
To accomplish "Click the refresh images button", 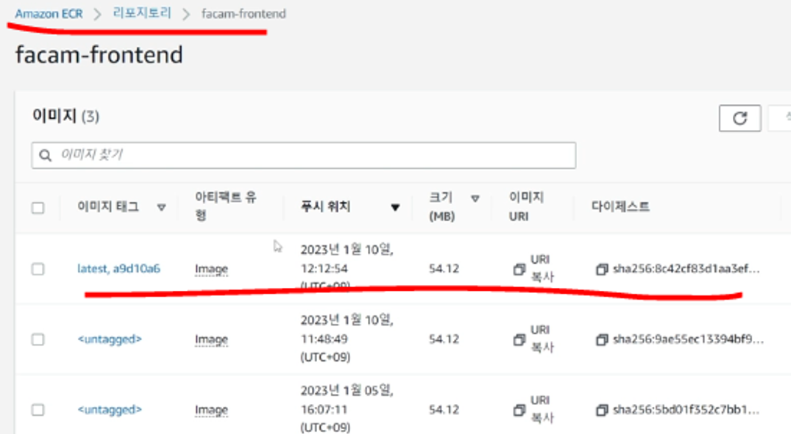I will pos(740,118).
